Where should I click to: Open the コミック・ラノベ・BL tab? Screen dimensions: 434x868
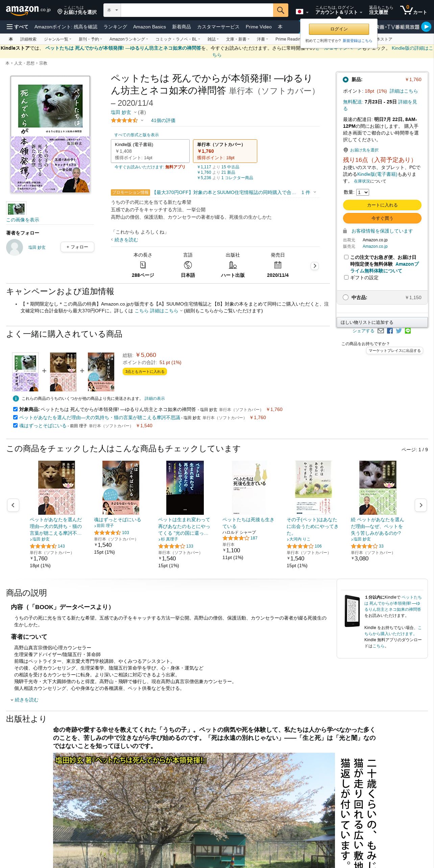click(177, 39)
